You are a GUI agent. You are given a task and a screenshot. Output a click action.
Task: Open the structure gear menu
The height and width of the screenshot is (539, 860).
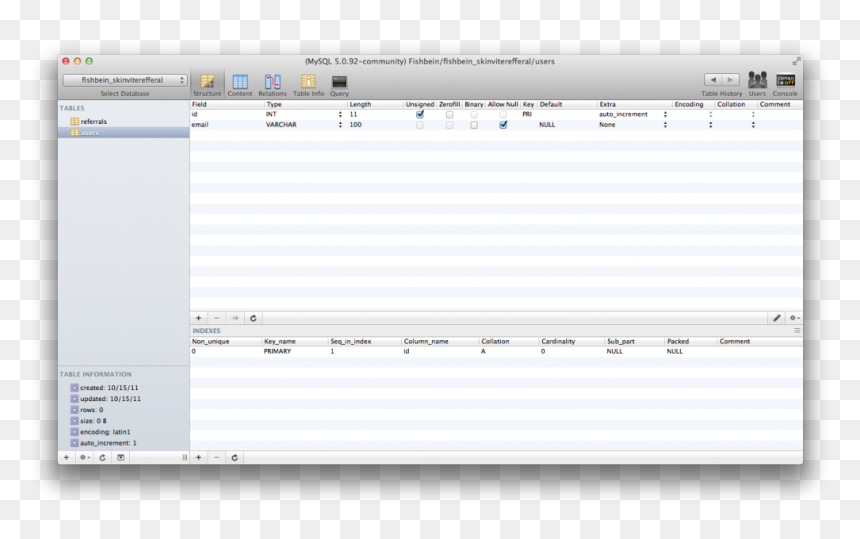[794, 318]
